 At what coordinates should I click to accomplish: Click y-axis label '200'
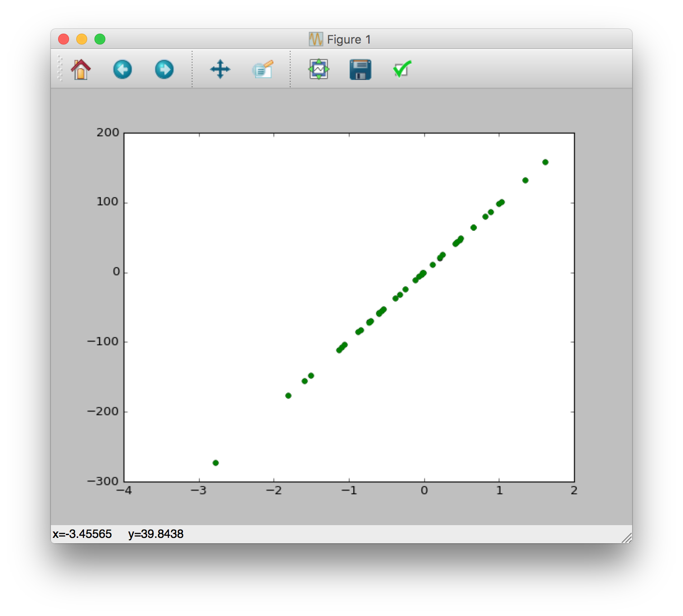[x=108, y=133]
